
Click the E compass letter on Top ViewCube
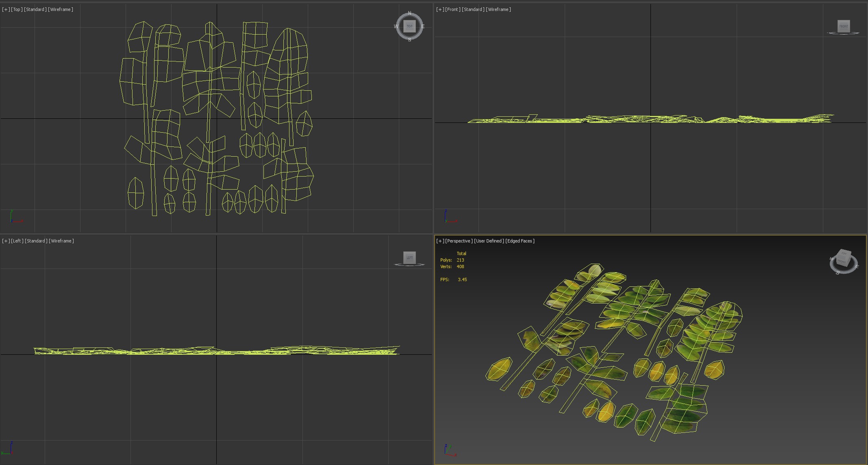423,26
